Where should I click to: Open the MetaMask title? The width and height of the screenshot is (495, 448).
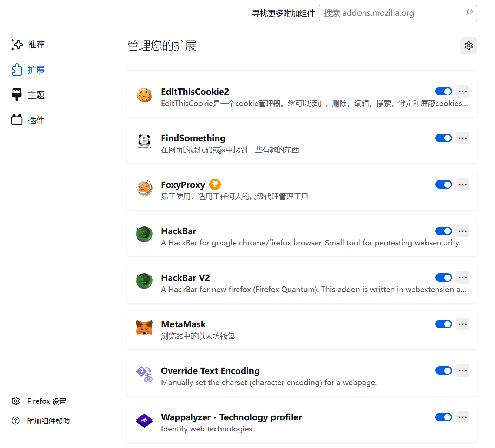click(183, 324)
